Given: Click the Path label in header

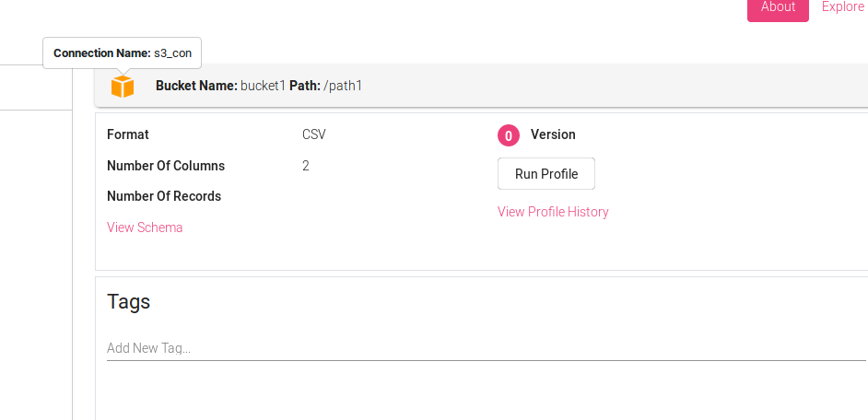Looking at the screenshot, I should point(304,86).
